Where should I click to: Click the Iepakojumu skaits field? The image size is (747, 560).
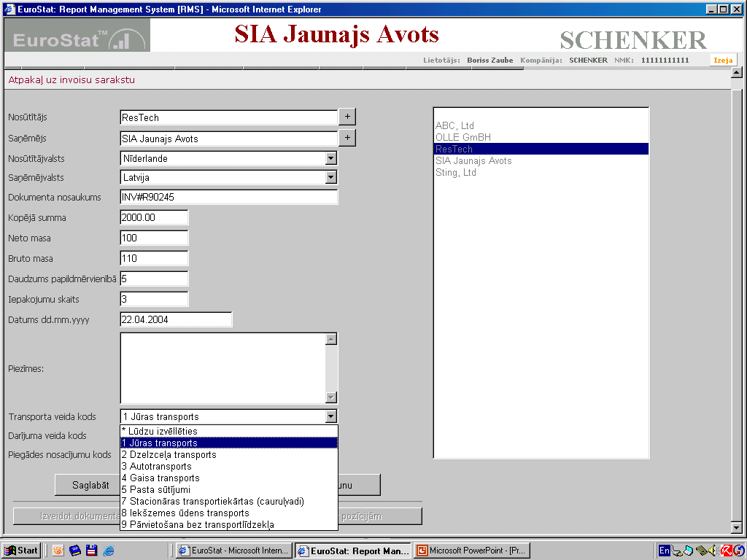tap(154, 299)
